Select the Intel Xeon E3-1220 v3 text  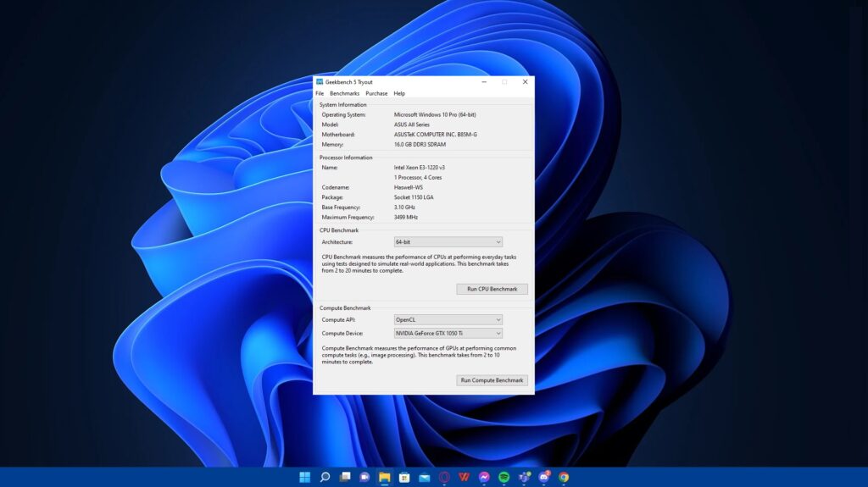pyautogui.click(x=419, y=167)
